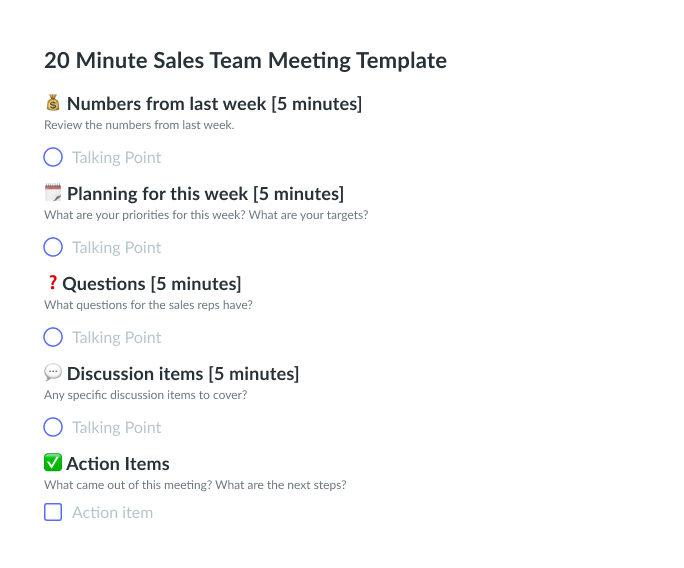
Task: Click the speech bubble emoji icon
Action: click(x=53, y=373)
